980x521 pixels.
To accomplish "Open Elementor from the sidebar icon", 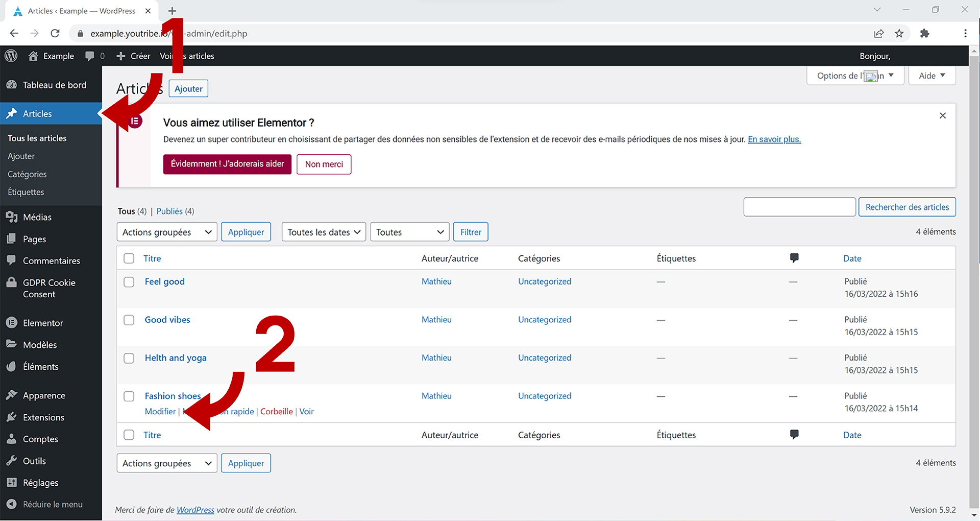I will tap(12, 323).
